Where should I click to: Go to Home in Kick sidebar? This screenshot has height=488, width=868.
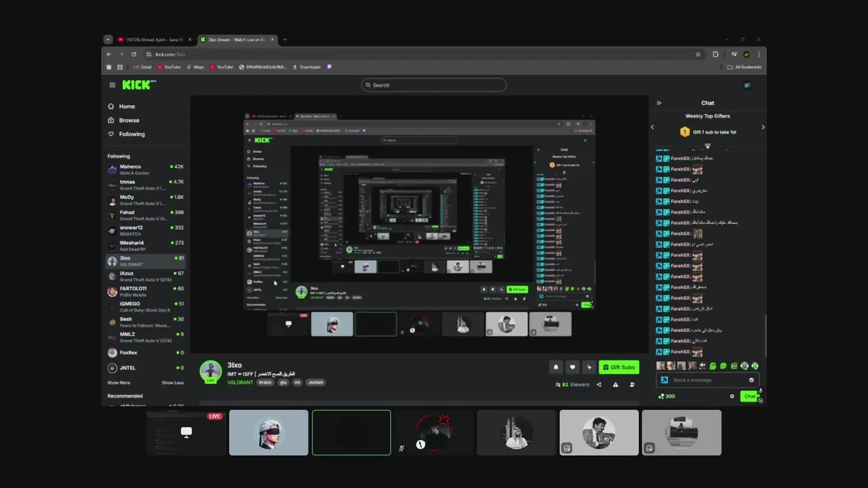coord(127,106)
